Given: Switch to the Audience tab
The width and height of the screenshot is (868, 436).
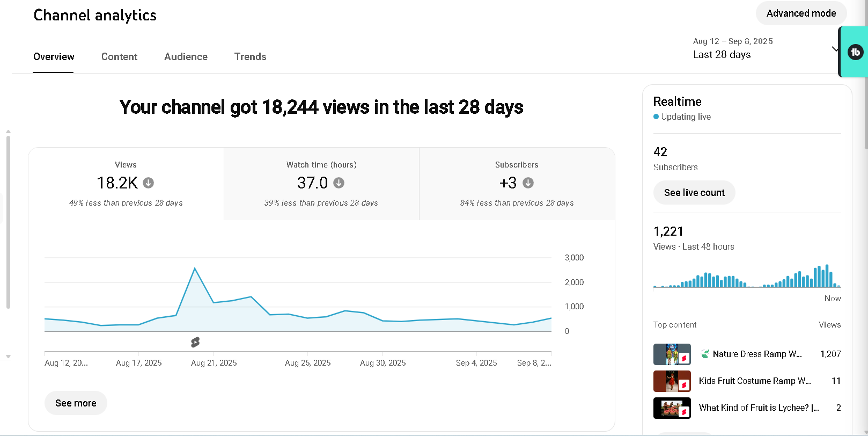Looking at the screenshot, I should [x=186, y=57].
